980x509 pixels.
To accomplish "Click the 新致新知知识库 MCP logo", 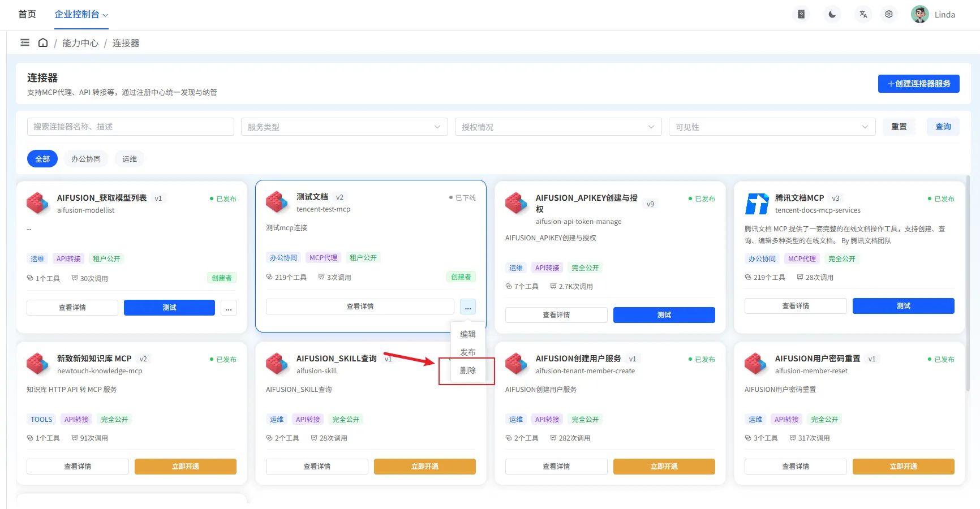I will pyautogui.click(x=38, y=364).
